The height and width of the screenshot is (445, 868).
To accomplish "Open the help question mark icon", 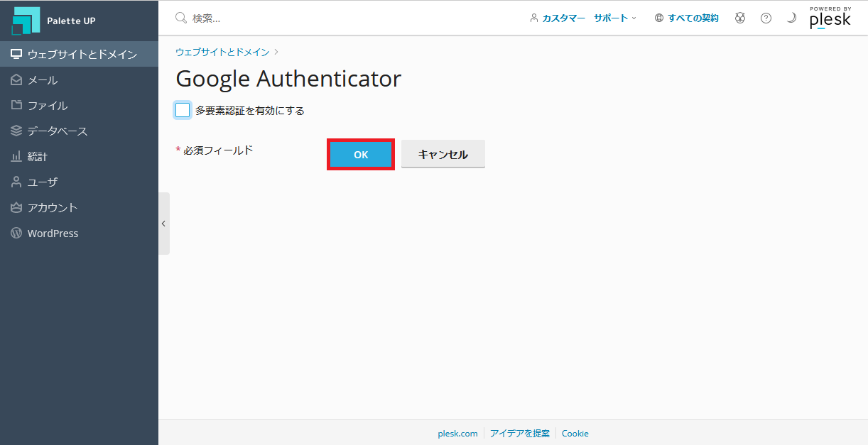I will [x=766, y=18].
